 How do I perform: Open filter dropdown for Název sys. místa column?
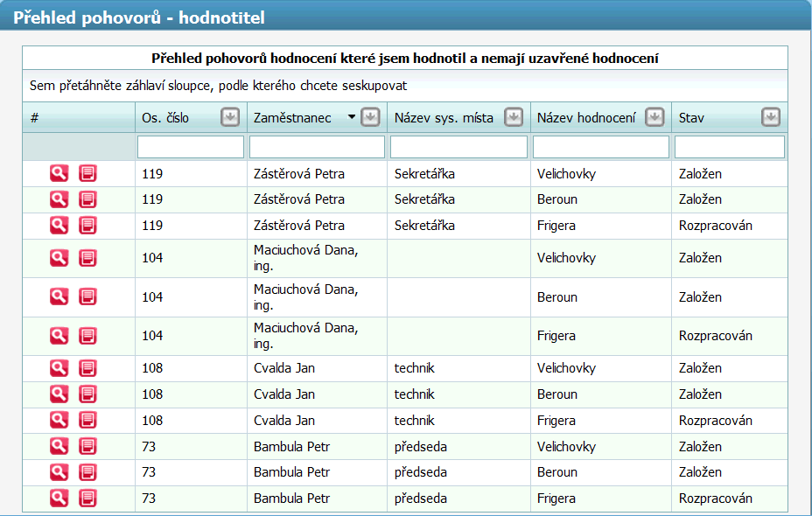point(514,117)
